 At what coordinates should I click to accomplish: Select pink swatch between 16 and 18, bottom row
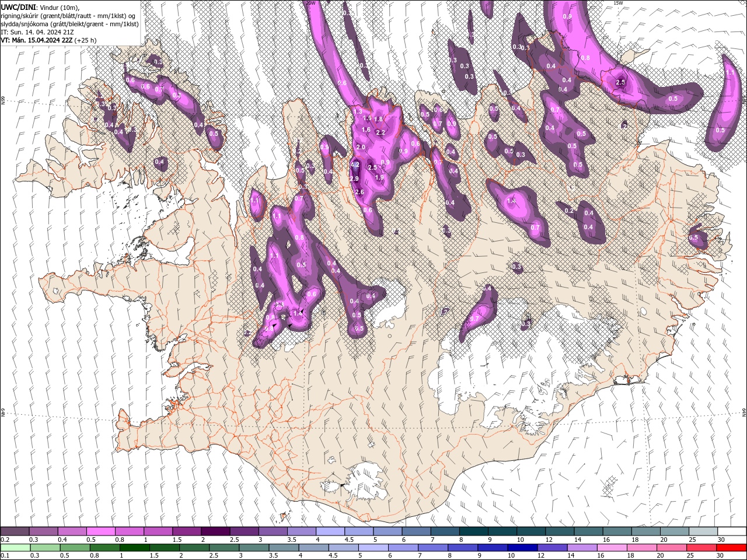[611, 547]
